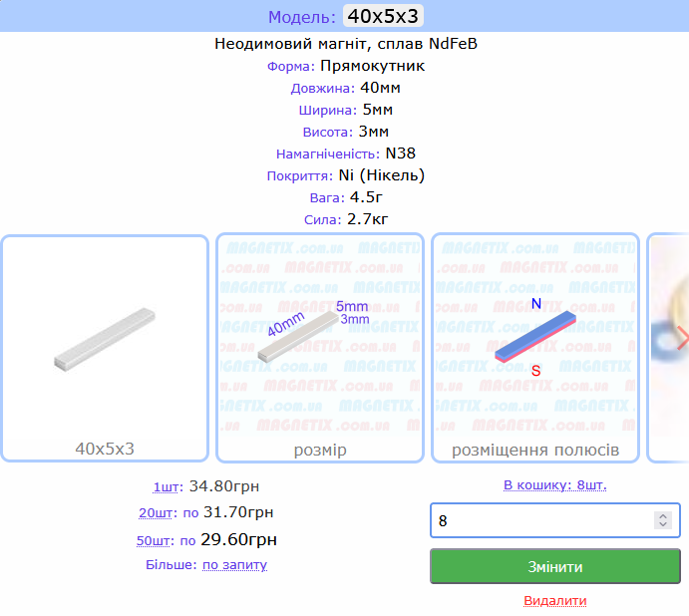Viewport: 689px width, 616px height.
Task: Click the Намагніченість label
Action: [328, 154]
